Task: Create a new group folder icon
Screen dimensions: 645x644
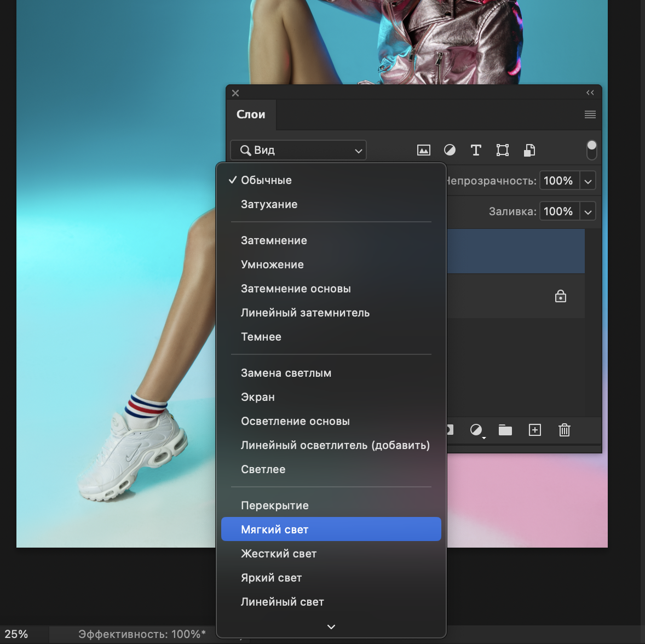Action: [505, 430]
